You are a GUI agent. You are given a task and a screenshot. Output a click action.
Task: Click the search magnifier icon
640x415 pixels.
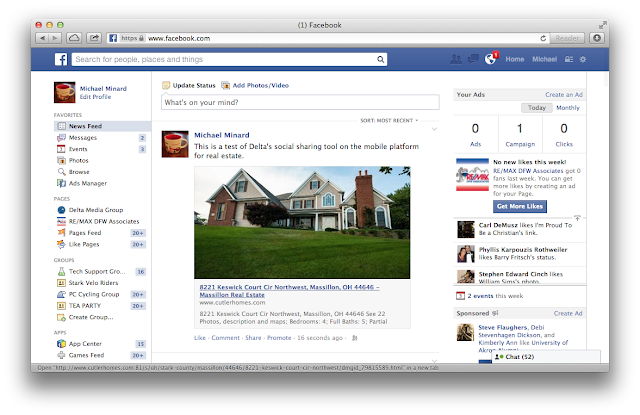[380, 60]
